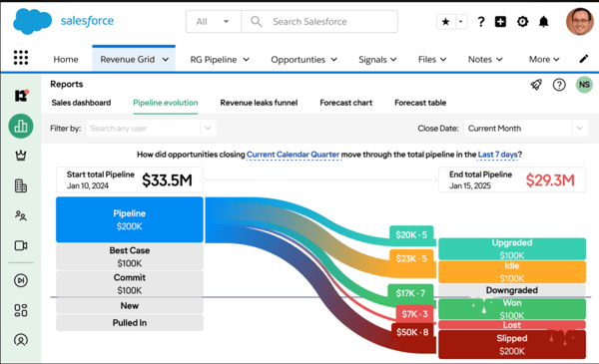
Task: Click the red Lost block
Action: pyautogui.click(x=512, y=325)
